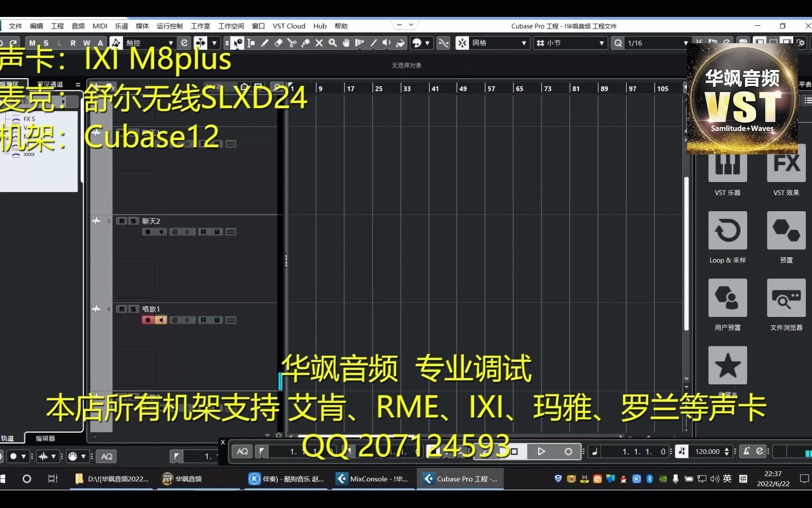Screen dimensions: 812x508
Task: Mute the 聊天2 track
Action: coord(121,221)
